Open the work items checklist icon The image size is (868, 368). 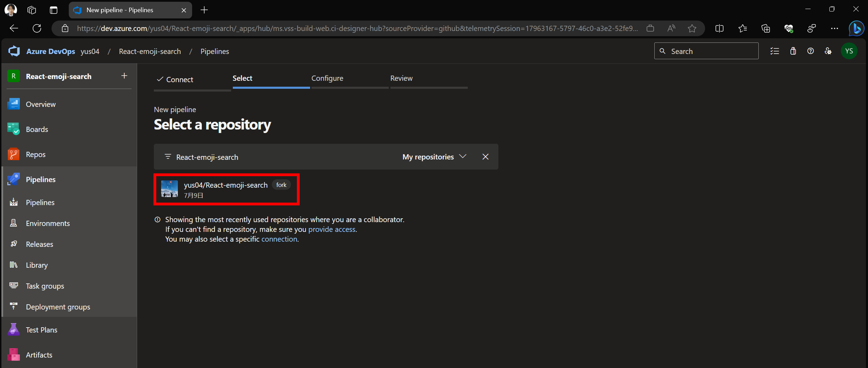pos(775,51)
